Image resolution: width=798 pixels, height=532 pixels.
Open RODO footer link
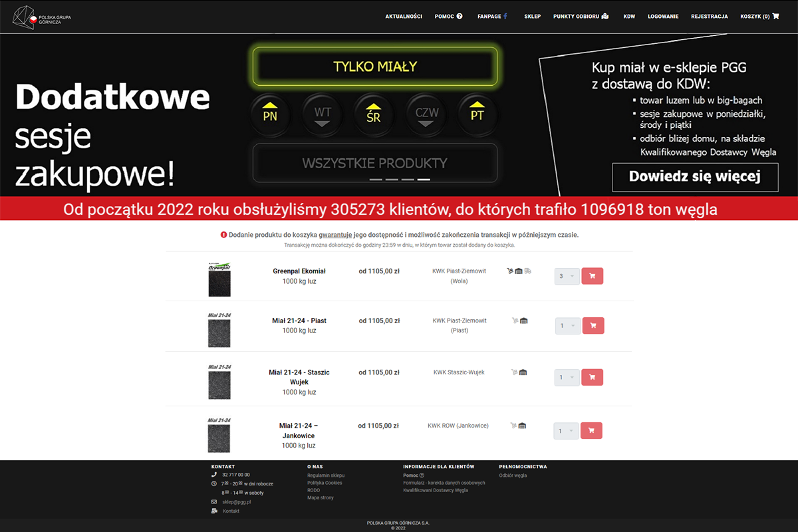pyautogui.click(x=313, y=490)
